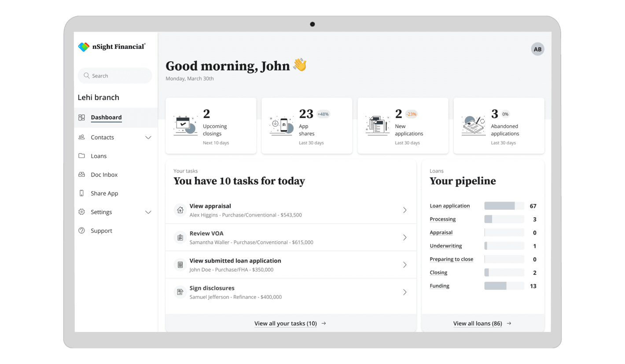Open the Support question mark icon
This screenshot has height=364, width=625.
point(81,231)
